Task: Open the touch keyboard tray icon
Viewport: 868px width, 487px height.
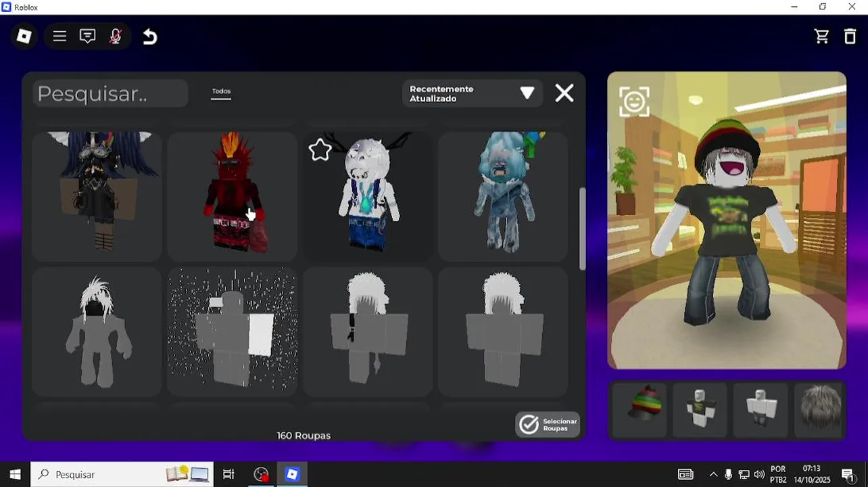Action: pos(685,475)
